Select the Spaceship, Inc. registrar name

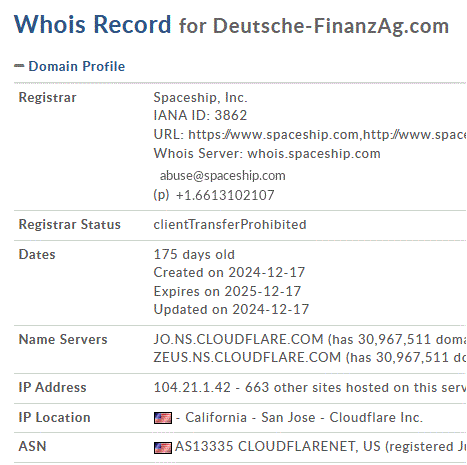click(200, 98)
